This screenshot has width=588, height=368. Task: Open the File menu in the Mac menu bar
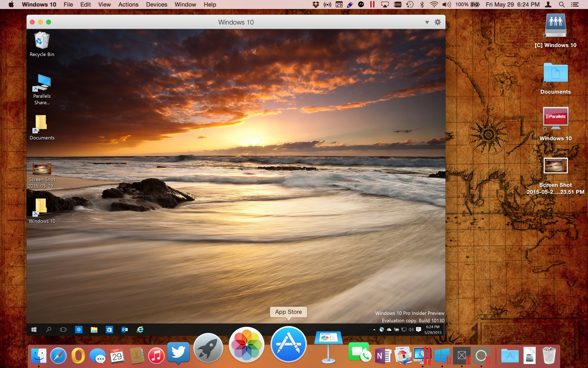[68, 4]
